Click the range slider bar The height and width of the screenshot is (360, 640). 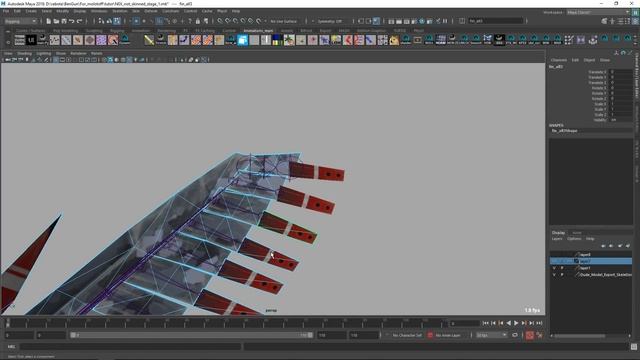(x=191, y=335)
